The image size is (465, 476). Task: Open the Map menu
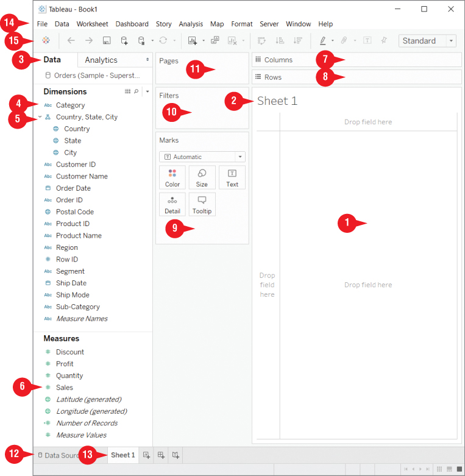[217, 24]
